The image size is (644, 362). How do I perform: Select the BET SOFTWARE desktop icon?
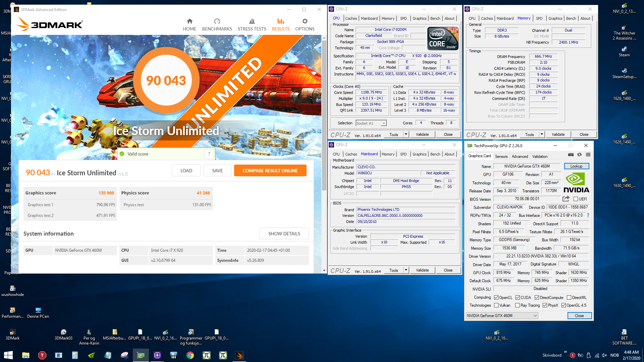[624, 337]
